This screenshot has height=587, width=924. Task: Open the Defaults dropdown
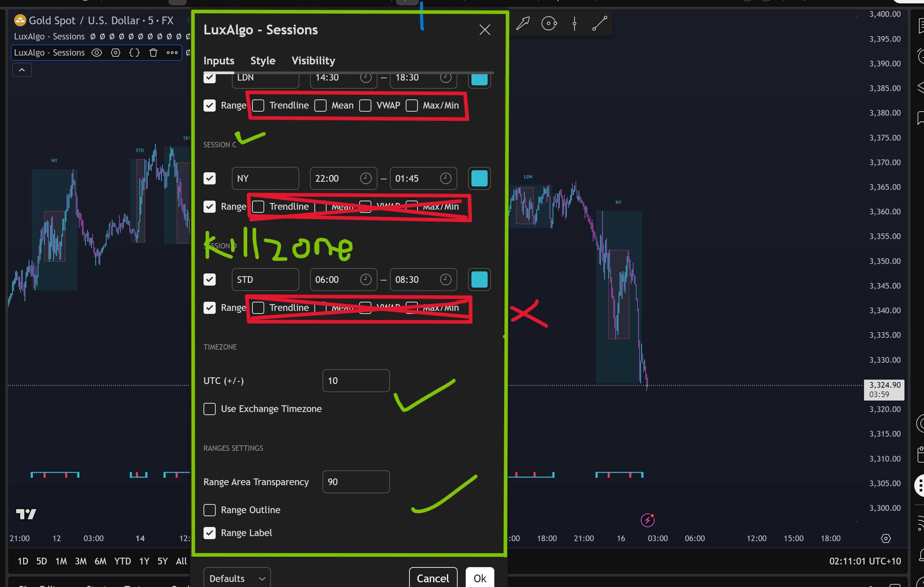click(237, 578)
